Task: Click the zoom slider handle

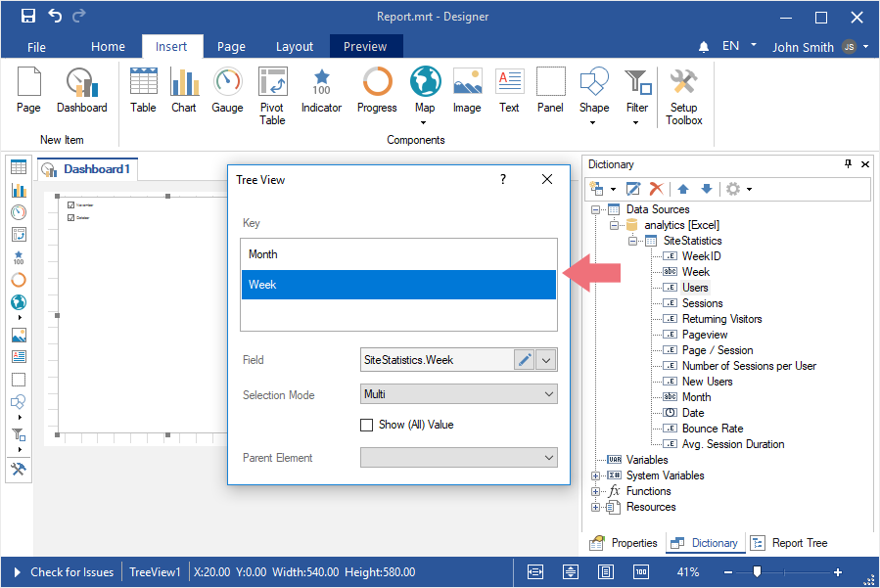Action: click(x=757, y=572)
